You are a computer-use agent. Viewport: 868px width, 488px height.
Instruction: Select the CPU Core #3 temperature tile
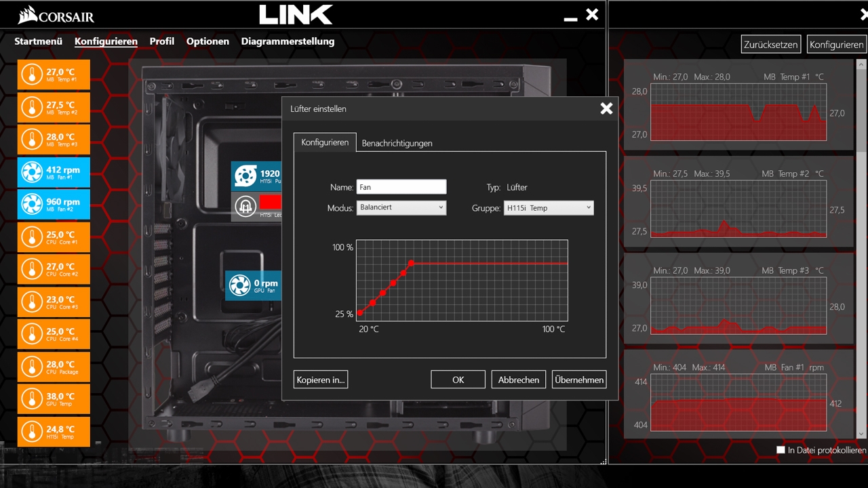point(54,302)
